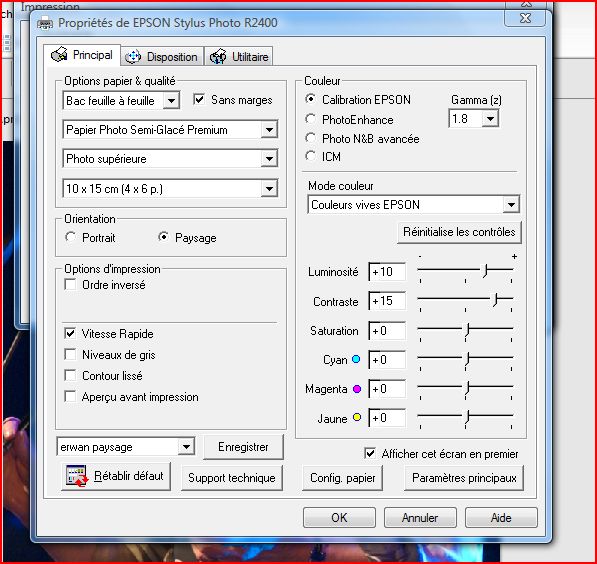This screenshot has width=597, height=564.
Task: Select the Paysage orientation radio button
Action: 163,237
